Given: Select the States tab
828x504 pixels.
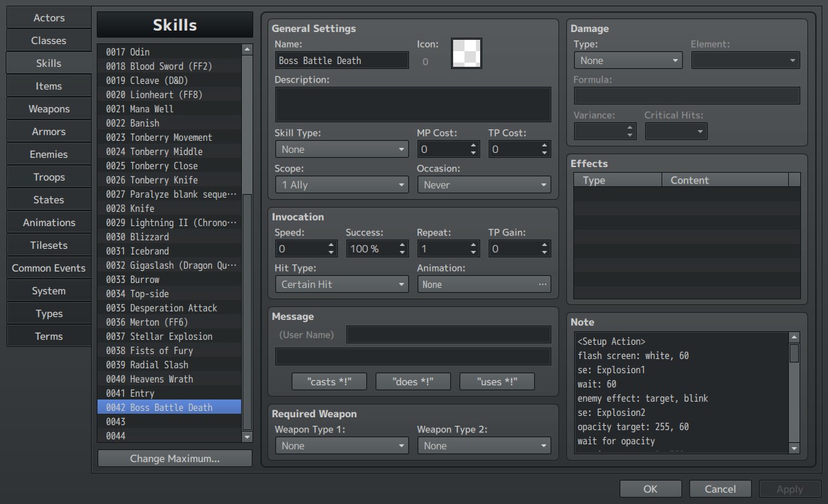Looking at the screenshot, I should click(49, 200).
